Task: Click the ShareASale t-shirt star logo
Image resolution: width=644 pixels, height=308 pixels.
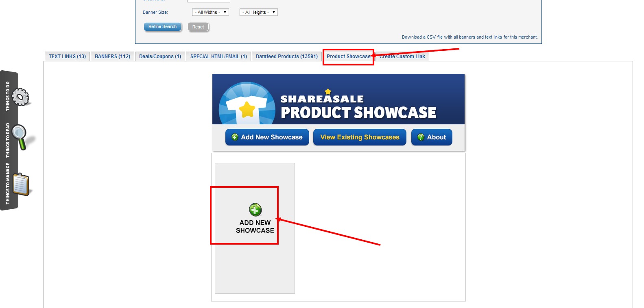Action: [x=247, y=104]
